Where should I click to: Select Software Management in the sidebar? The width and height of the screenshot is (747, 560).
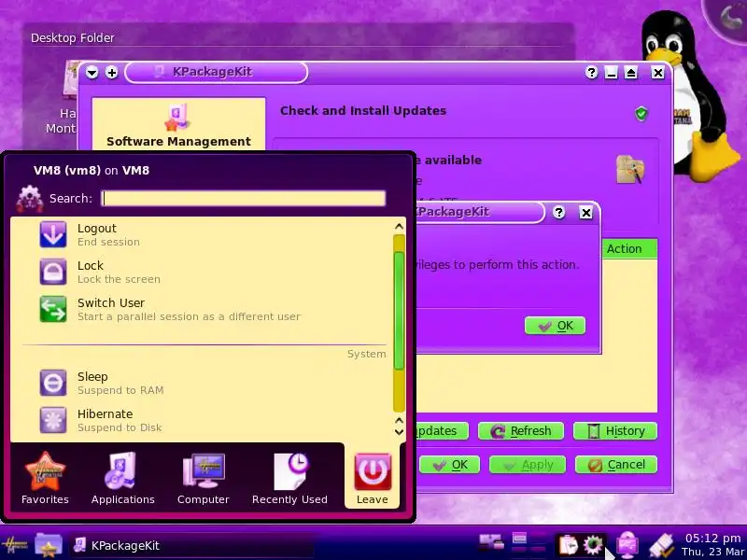point(178,125)
